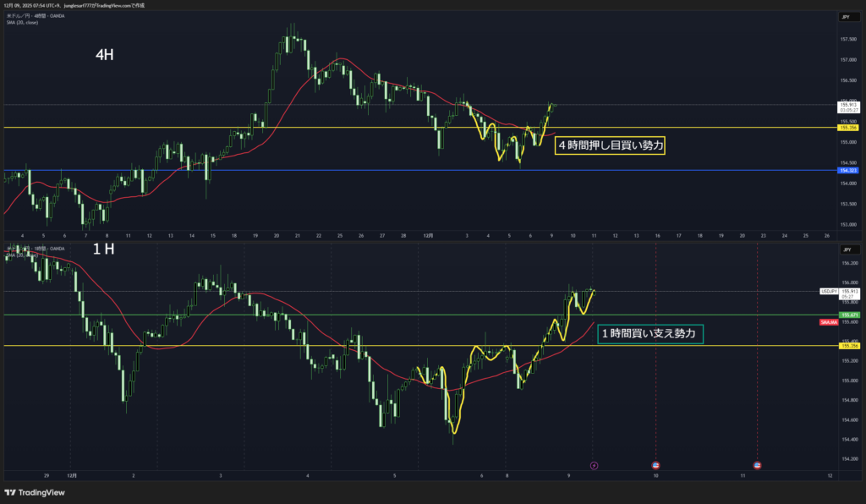
Task: Click yellow 155.356 price label on upper chart
Action: click(847, 128)
